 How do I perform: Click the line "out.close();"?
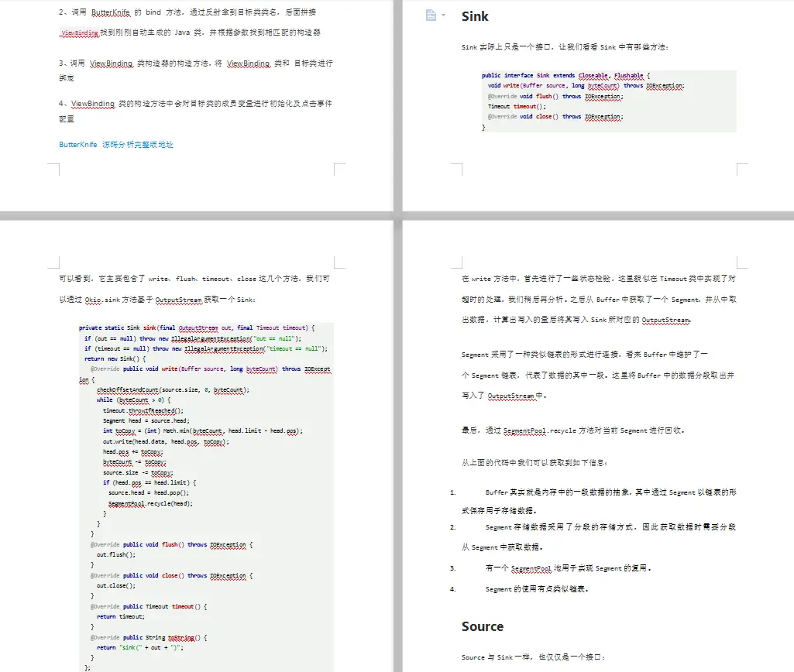pos(116,586)
